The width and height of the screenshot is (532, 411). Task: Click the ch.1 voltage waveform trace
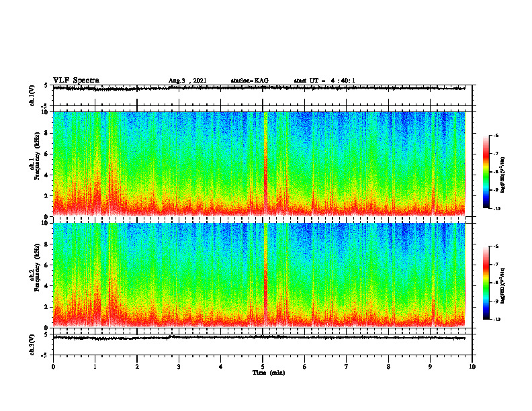click(x=259, y=88)
